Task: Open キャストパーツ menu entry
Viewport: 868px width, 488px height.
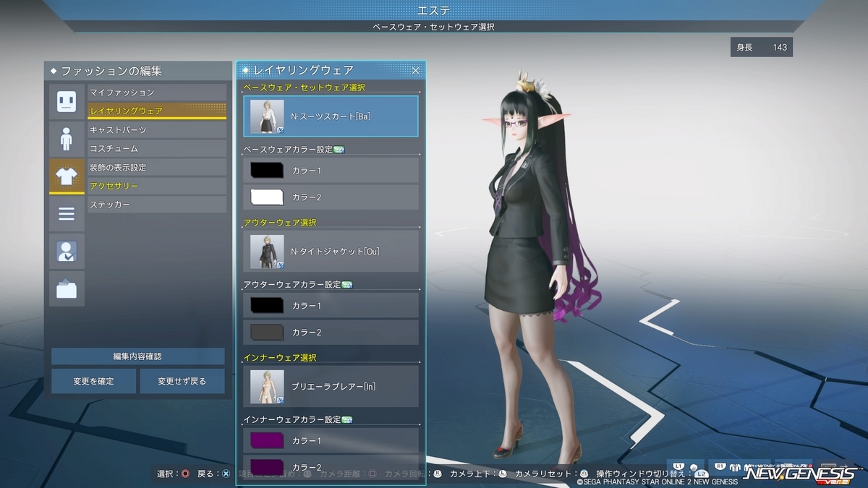Action: (x=157, y=130)
